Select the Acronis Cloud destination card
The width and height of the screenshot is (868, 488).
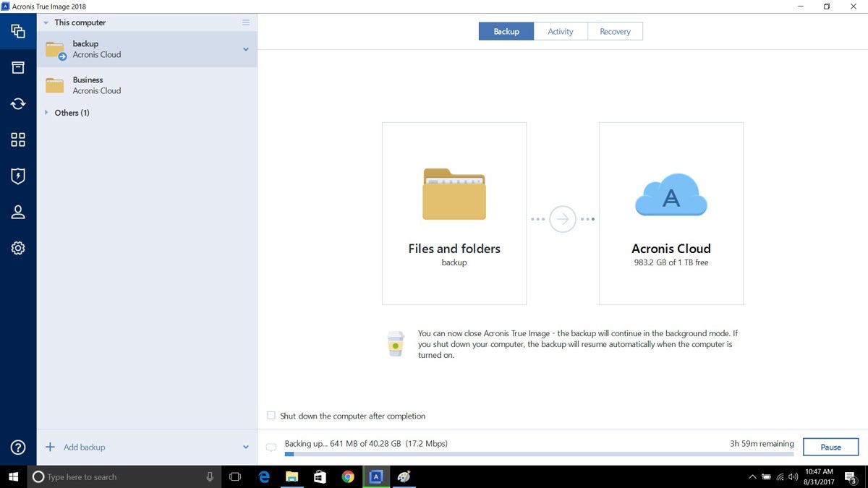coord(671,213)
